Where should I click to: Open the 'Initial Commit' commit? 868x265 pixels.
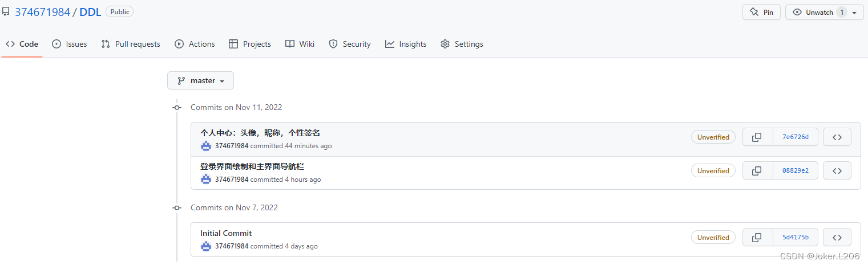coord(226,233)
